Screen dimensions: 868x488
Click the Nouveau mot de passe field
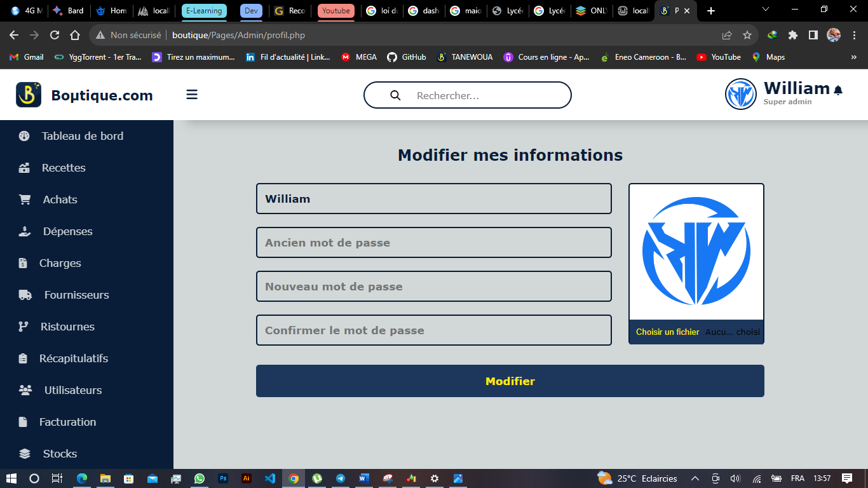[433, 287]
